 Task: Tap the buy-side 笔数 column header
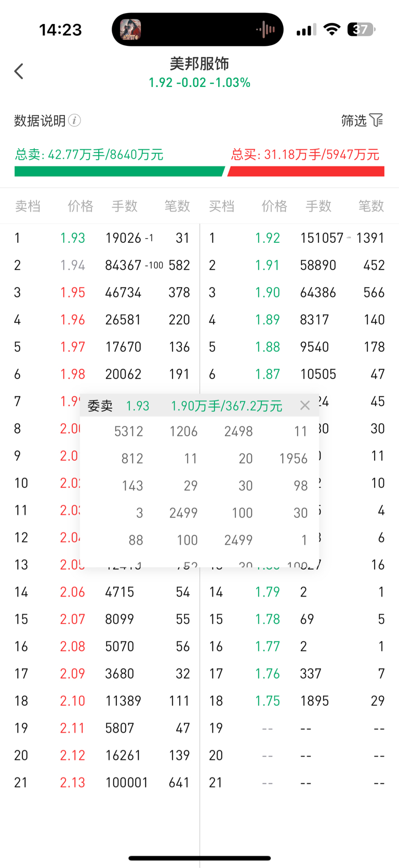point(371,206)
